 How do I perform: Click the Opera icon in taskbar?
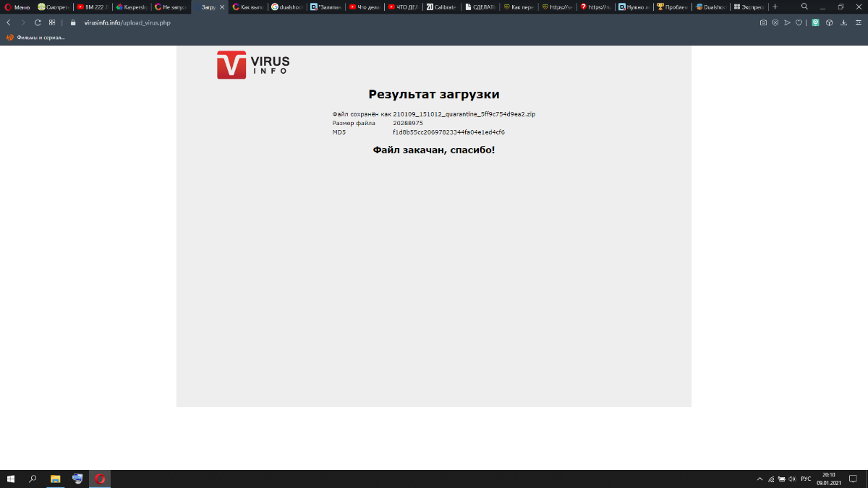pos(100,479)
